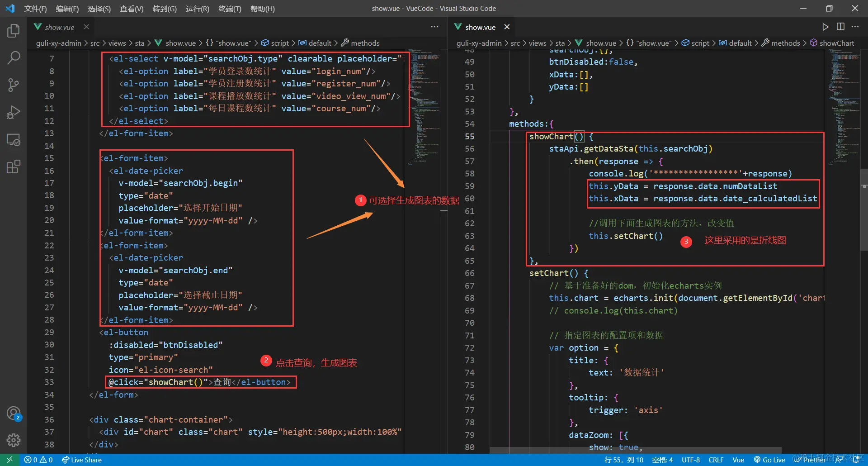Click the left editor minimap
Viewport: 868px width, 466px height.
425,106
